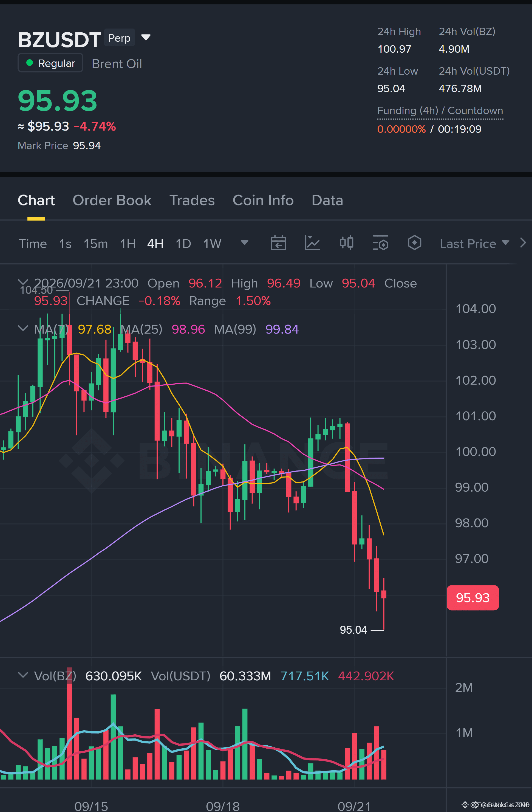Open the BZUSDT Perp pair dropdown arrow
The width and height of the screenshot is (532, 812).
[146, 38]
